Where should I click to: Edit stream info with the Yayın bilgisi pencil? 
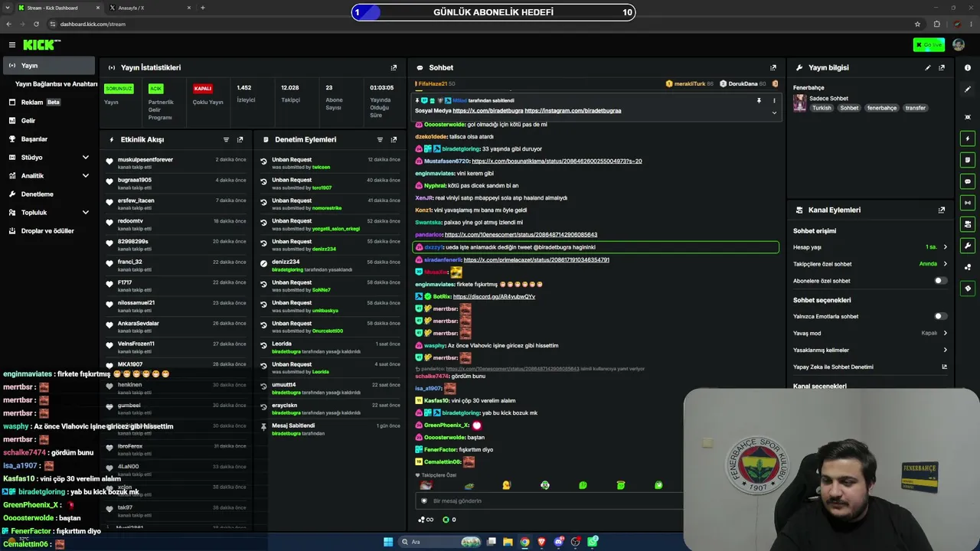pyautogui.click(x=928, y=67)
